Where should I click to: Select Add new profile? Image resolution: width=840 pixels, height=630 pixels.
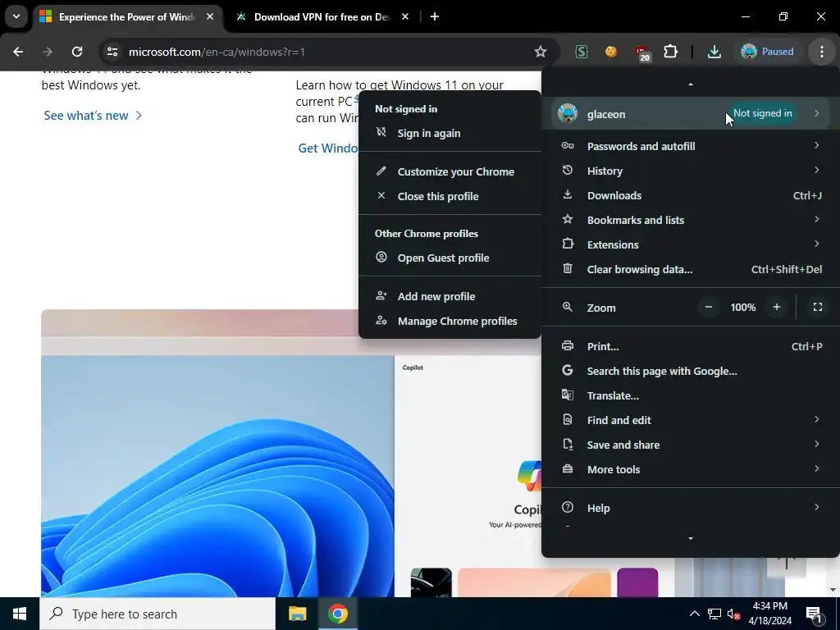tap(450, 297)
